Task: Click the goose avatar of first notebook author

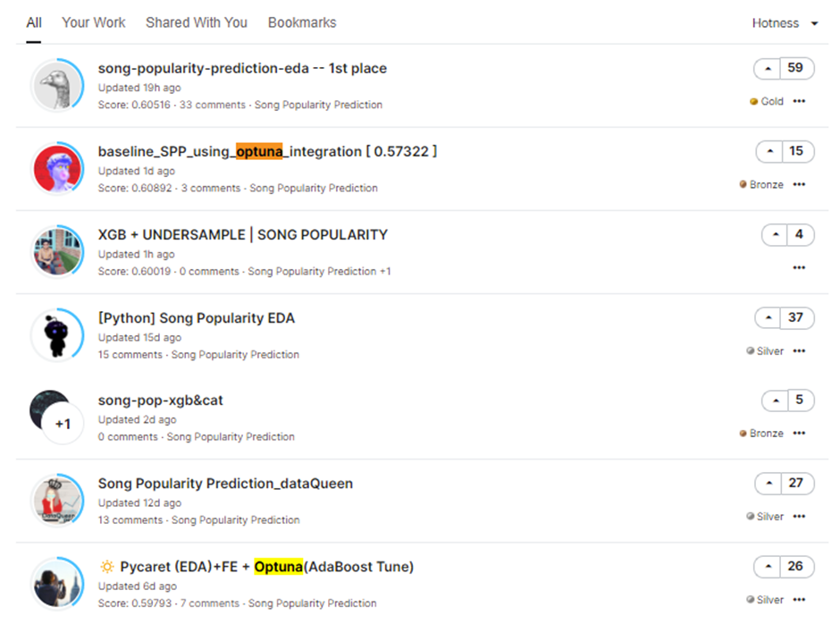Action: coord(57,85)
